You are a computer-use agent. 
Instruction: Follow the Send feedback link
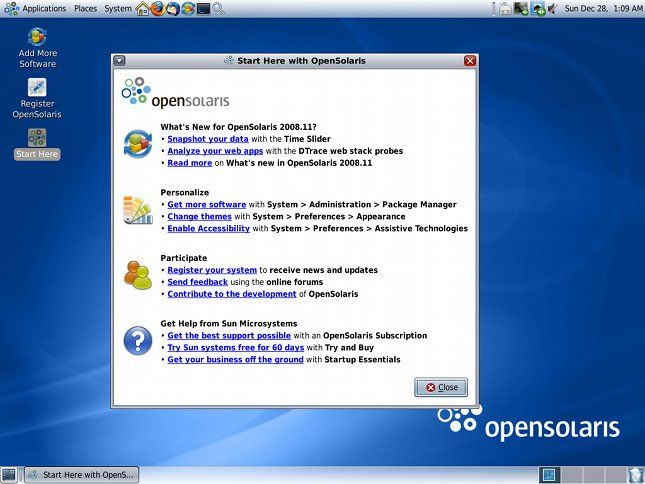pos(197,282)
